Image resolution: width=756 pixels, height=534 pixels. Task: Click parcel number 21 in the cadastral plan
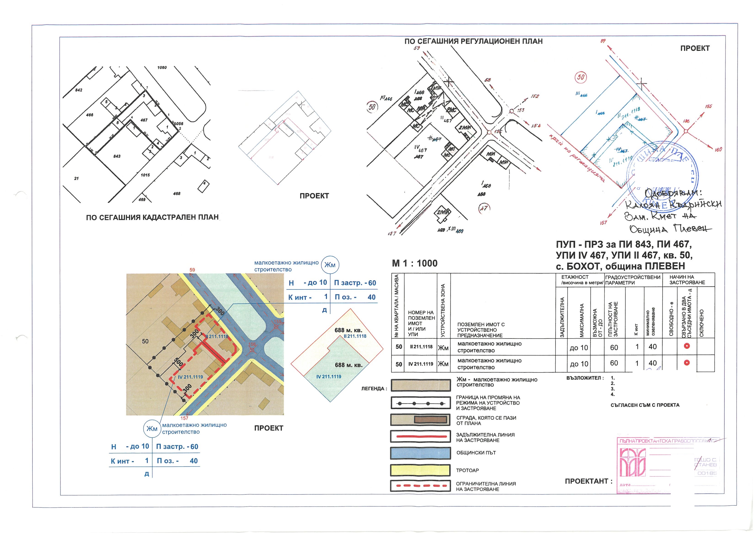click(x=76, y=179)
